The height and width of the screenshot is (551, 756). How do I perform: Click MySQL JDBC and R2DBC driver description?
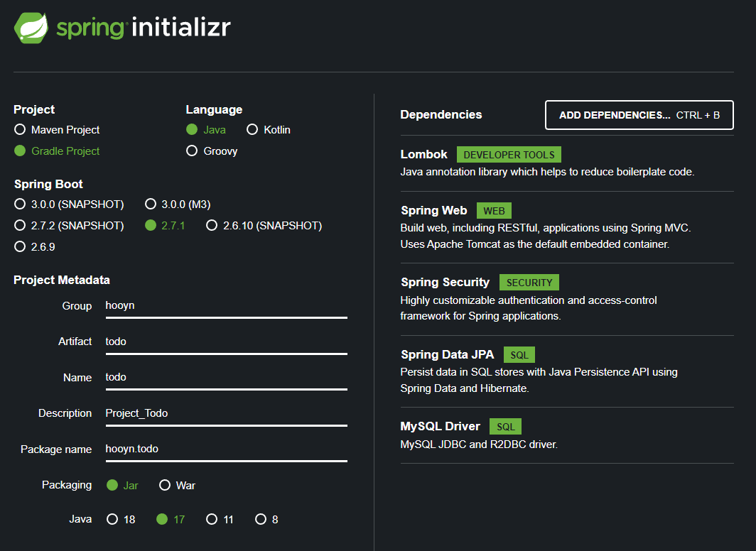(479, 444)
